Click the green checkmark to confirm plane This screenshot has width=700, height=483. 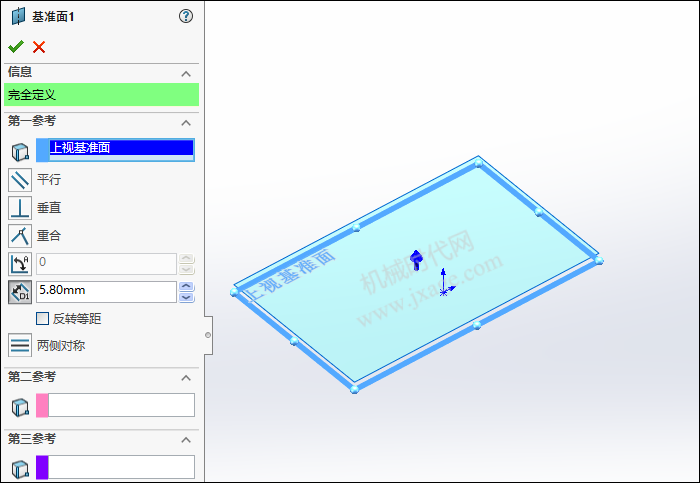tap(16, 47)
